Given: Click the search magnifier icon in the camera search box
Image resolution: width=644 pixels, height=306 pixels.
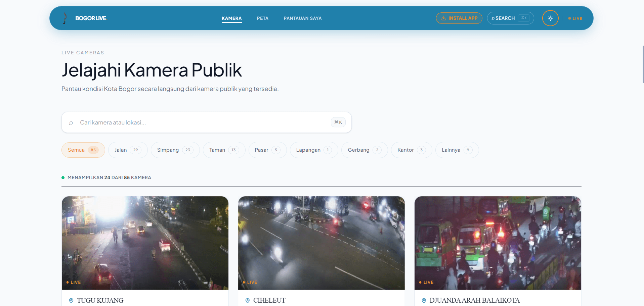Looking at the screenshot, I should click(71, 123).
